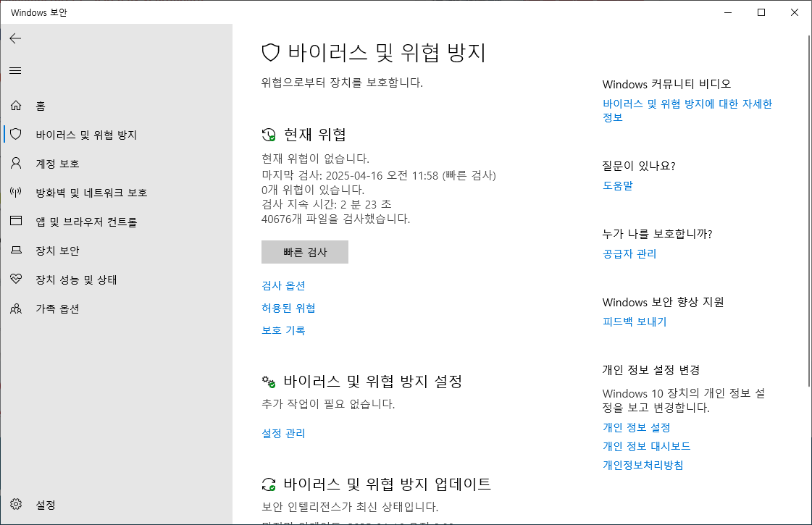812x525 pixels.
Task: Click the 현재 위협 history clock icon
Action: [x=269, y=135]
